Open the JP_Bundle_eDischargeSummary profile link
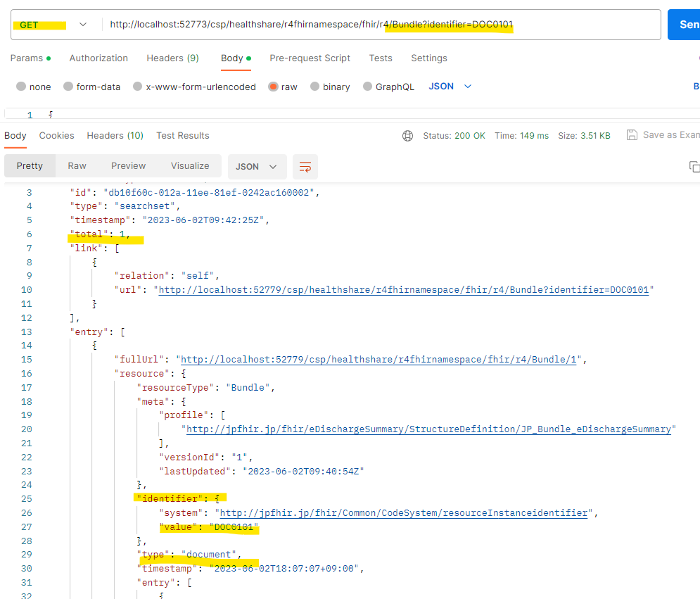700x599 pixels. [x=428, y=429]
